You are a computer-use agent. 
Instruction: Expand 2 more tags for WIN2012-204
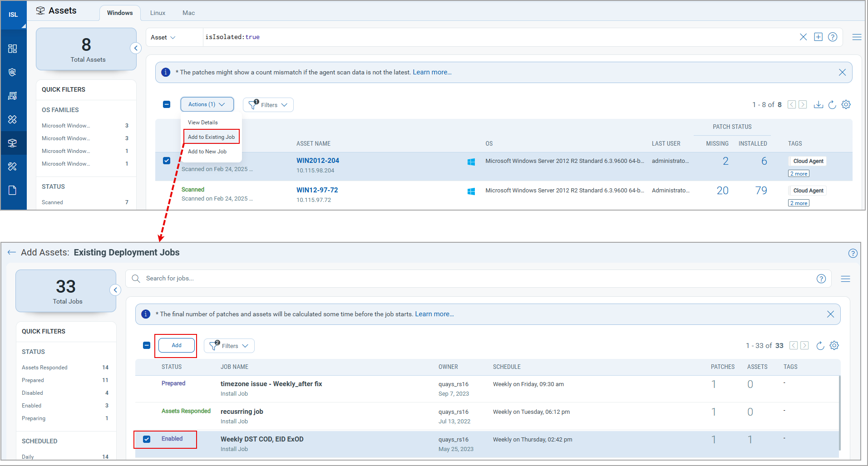coord(799,174)
